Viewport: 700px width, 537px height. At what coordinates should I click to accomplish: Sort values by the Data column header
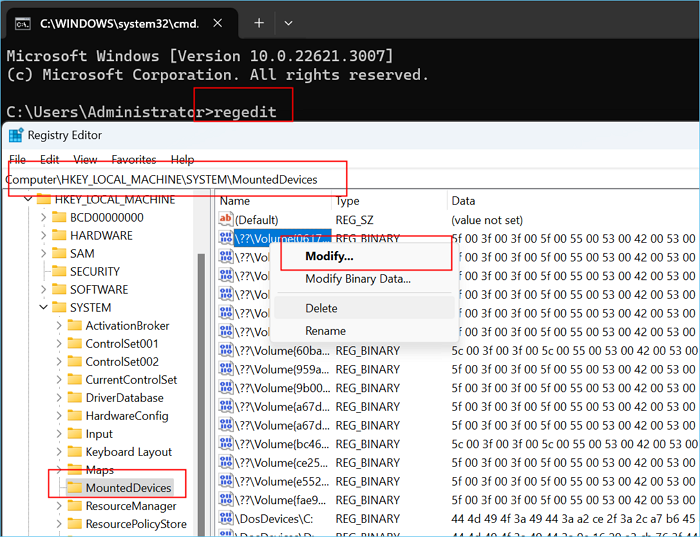pos(463,201)
